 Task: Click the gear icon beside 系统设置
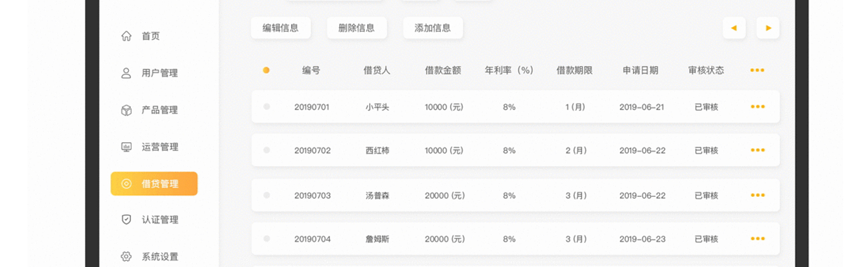click(126, 256)
